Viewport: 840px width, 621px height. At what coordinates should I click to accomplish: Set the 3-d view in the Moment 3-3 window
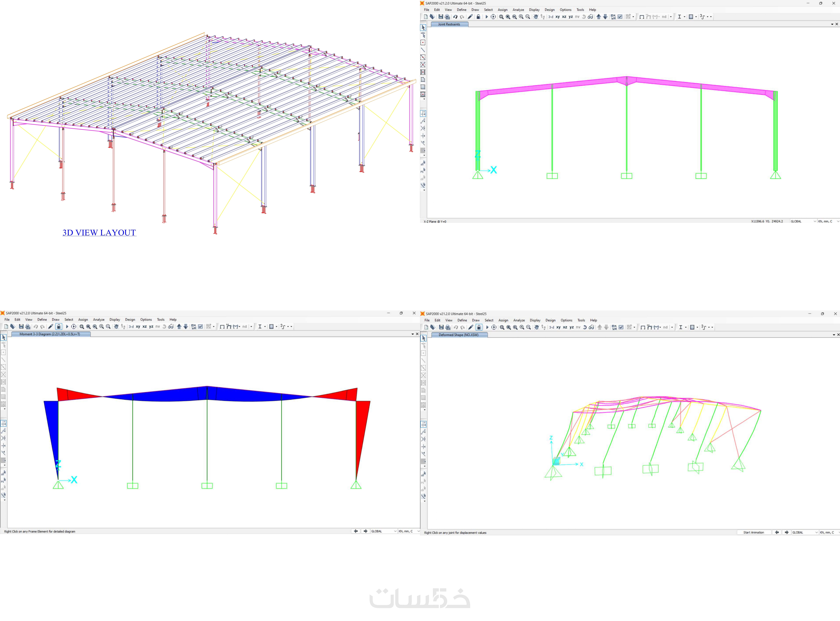tap(131, 326)
